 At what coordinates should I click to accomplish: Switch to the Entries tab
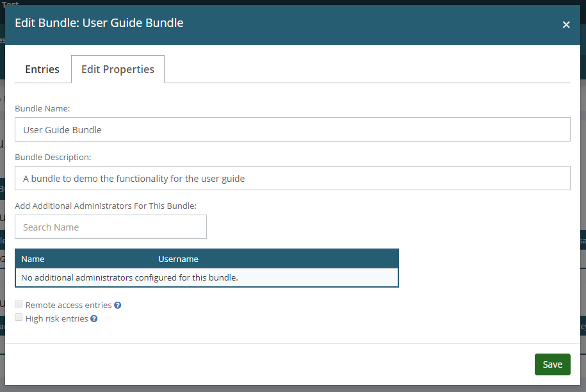(42, 69)
